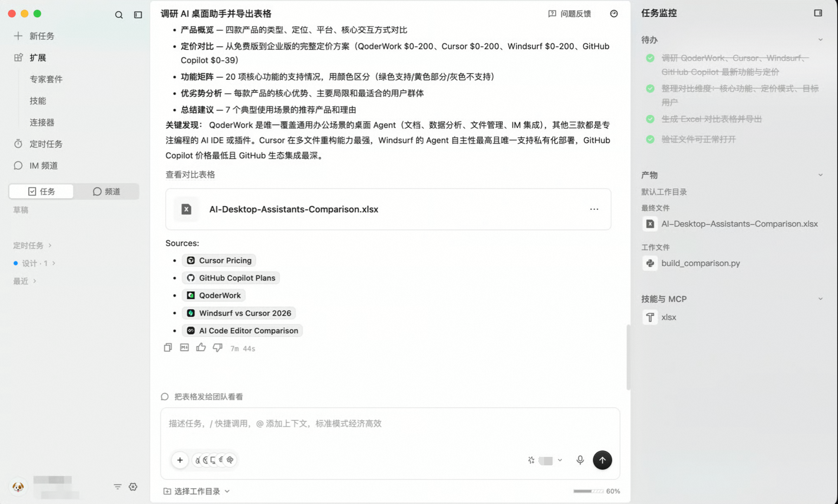Click the 60% context usage bar
This screenshot has height=504, width=838.
pos(596,491)
